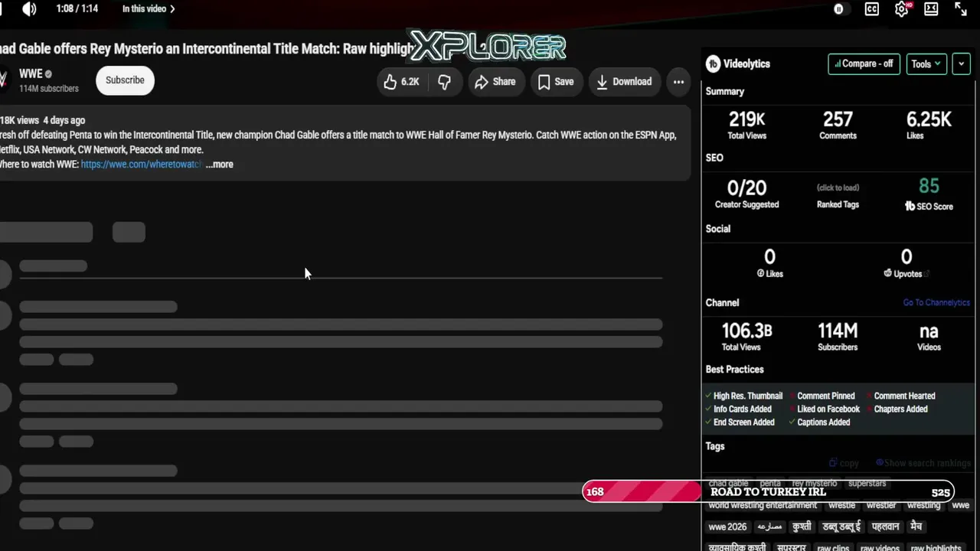Click the '18K views 4 days ago' text

(x=43, y=120)
